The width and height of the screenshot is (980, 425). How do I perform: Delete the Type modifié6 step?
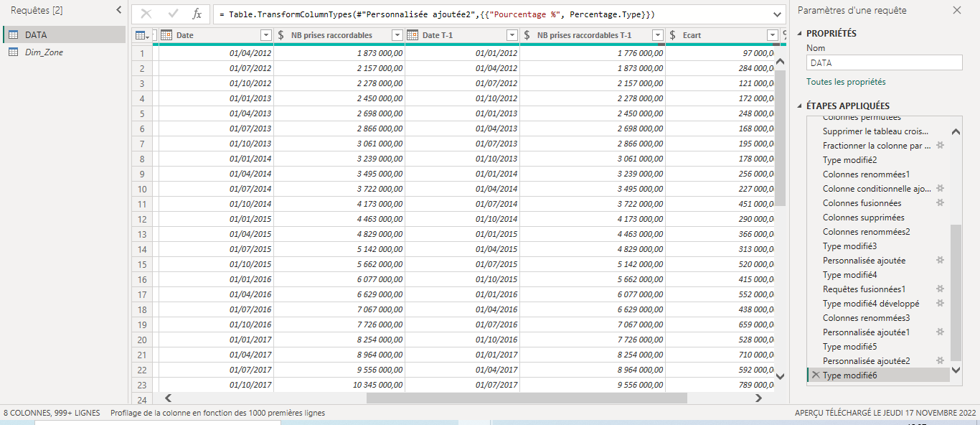coord(816,375)
